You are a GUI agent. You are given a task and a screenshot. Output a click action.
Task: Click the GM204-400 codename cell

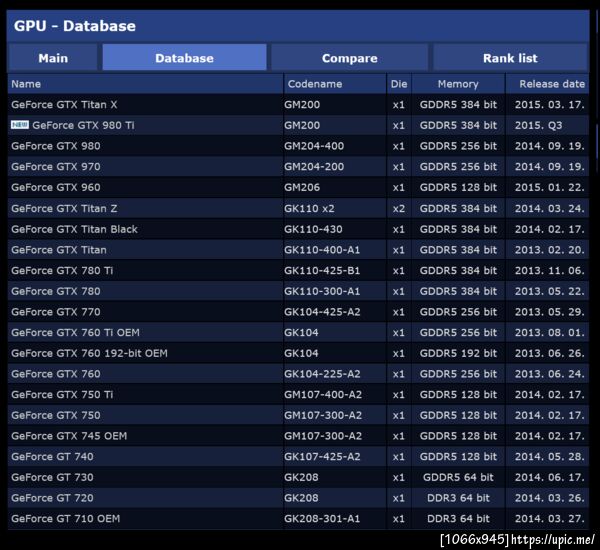314,146
